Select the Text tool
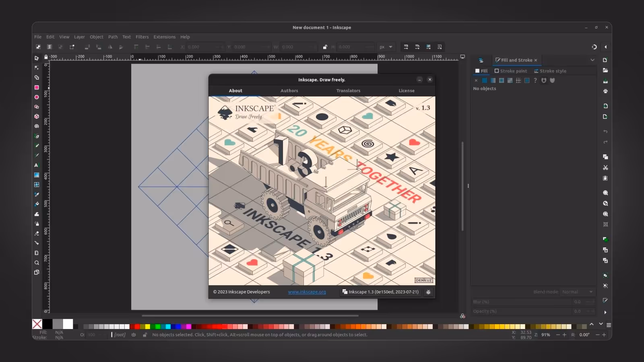This screenshot has height=362, width=644. (x=37, y=165)
